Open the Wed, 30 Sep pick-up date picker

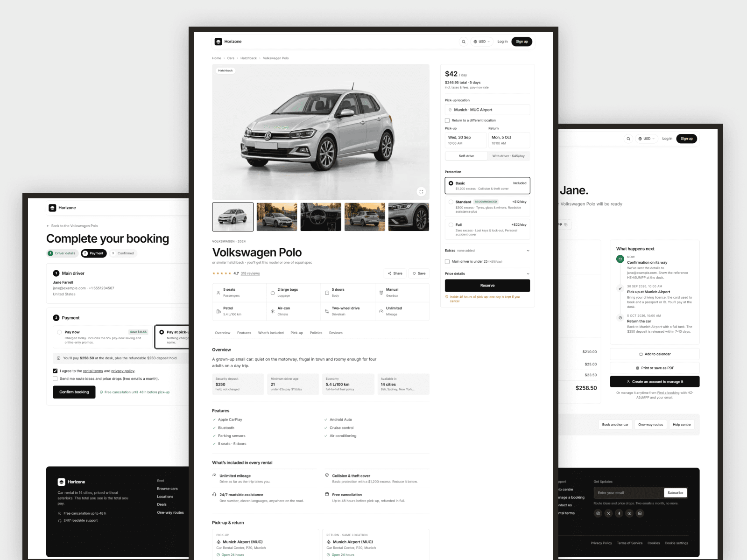point(465,140)
